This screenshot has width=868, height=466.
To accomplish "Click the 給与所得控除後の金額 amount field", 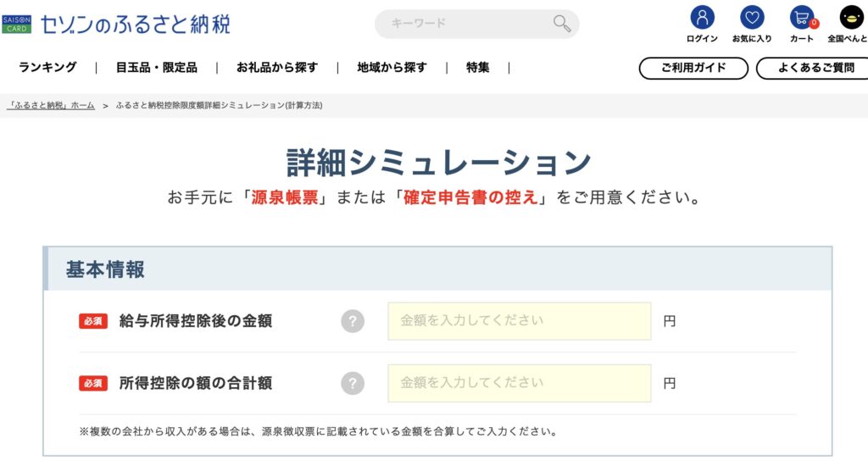I will [519, 322].
